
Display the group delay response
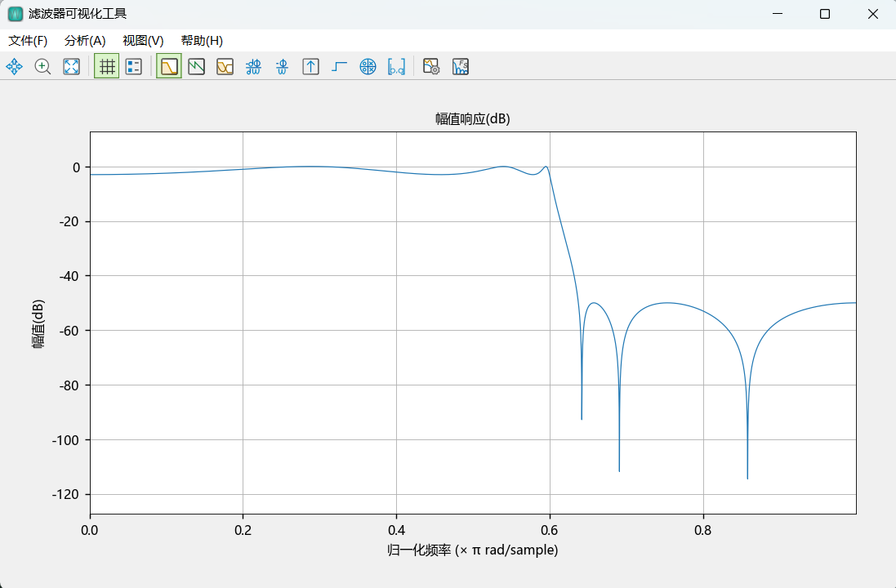[x=254, y=67]
